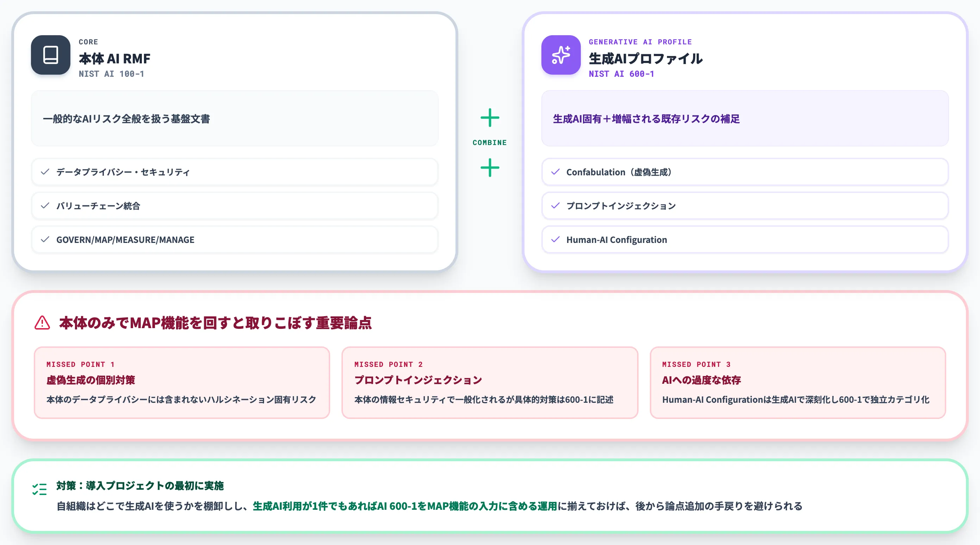Click the MISSED POINT 3 label
Image resolution: width=980 pixels, height=545 pixels.
coord(696,364)
